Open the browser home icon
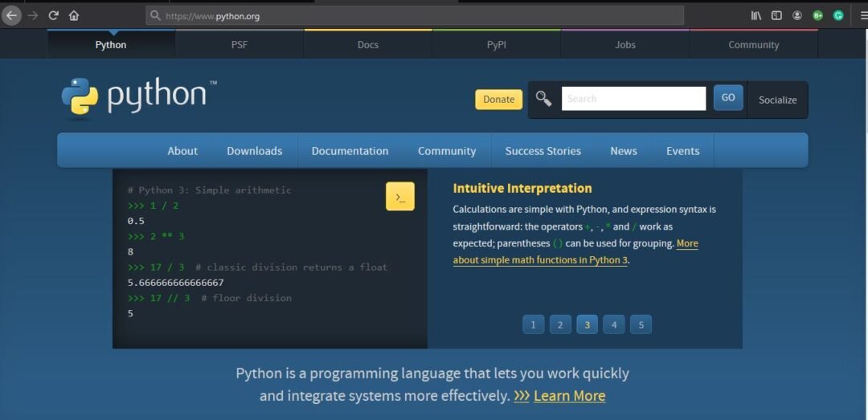This screenshot has width=868, height=420. tap(74, 15)
